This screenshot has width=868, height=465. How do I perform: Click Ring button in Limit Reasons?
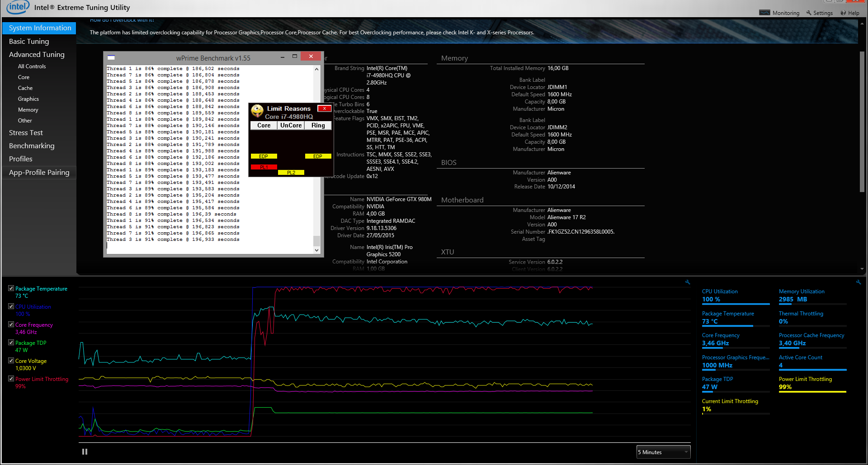318,126
